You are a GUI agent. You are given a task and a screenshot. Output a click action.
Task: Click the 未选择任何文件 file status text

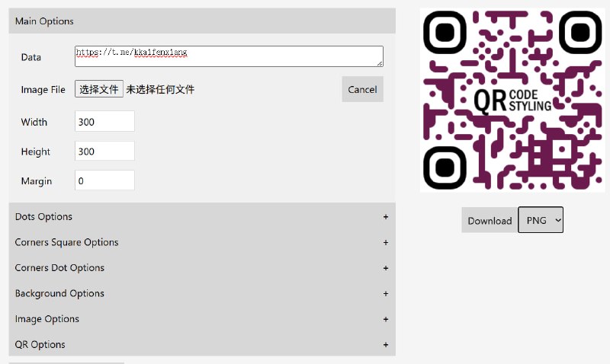pos(160,89)
